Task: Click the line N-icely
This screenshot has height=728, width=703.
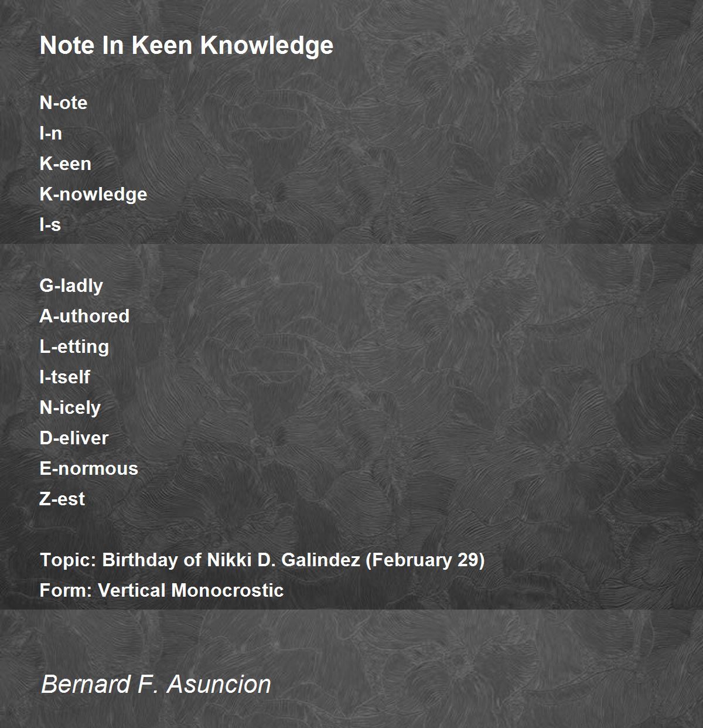Action: click(x=70, y=407)
